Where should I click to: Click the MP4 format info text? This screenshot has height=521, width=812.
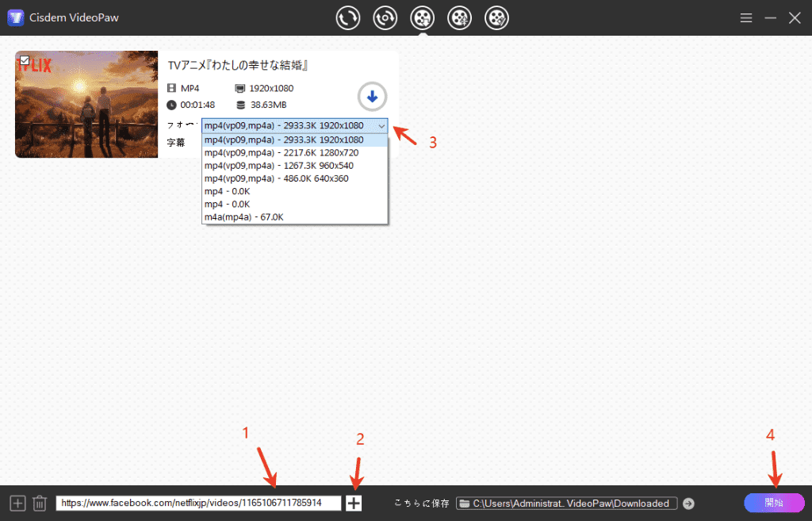pyautogui.click(x=190, y=89)
